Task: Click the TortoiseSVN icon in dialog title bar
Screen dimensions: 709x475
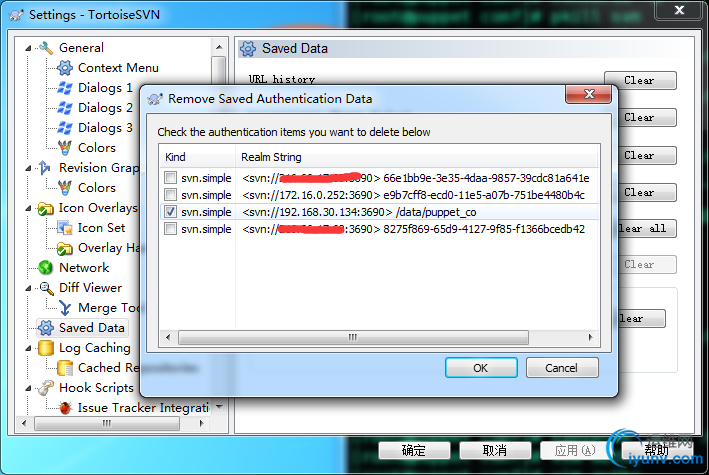Action: [155, 99]
